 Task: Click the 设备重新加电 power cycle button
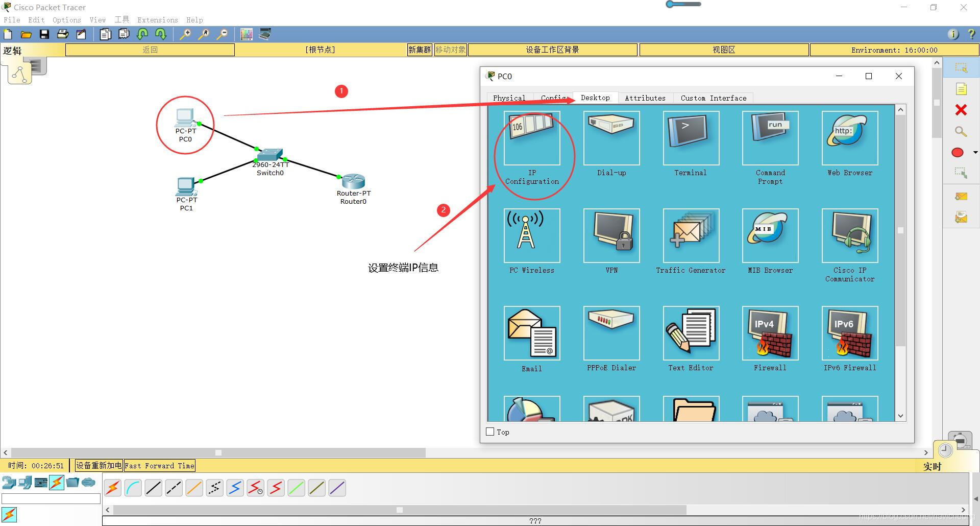click(99, 466)
